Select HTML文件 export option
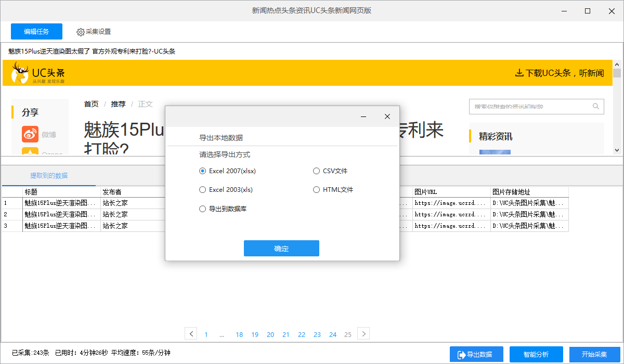The image size is (624, 364). [x=316, y=190]
